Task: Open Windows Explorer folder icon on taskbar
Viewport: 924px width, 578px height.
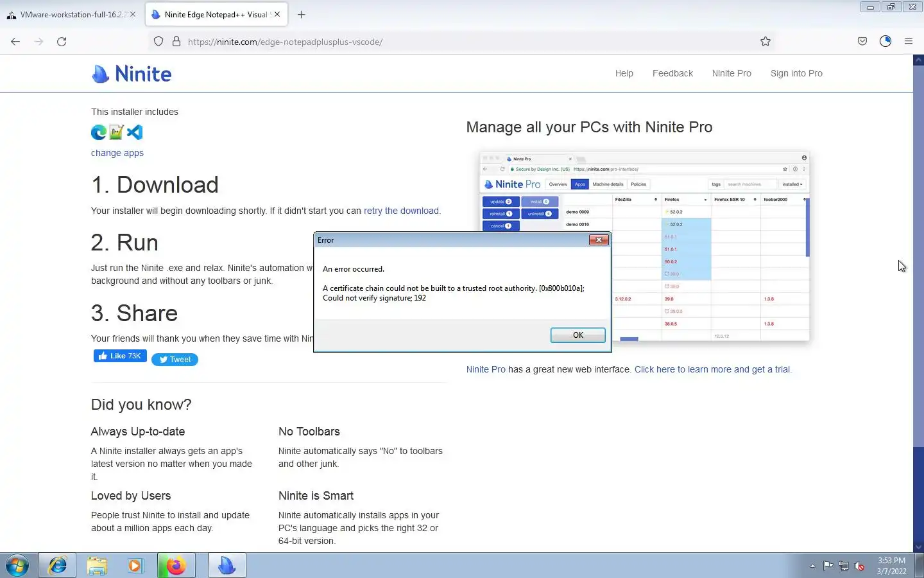Action: pos(97,566)
